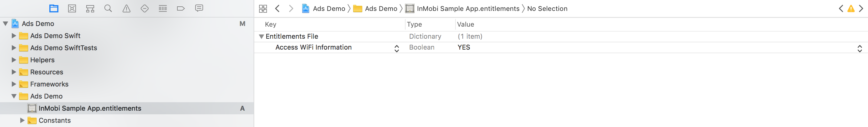Expand the Constants folder
This screenshot has width=868, height=127.
coord(22,120)
